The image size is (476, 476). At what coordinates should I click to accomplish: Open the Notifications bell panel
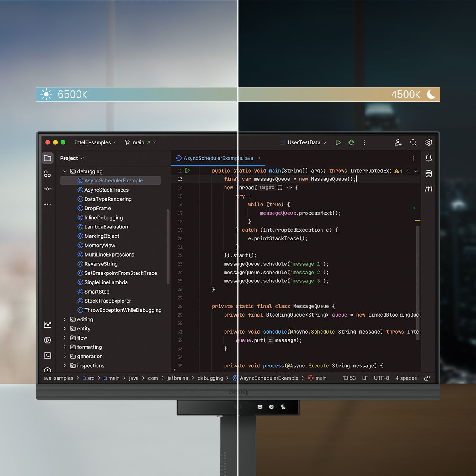pos(428,158)
